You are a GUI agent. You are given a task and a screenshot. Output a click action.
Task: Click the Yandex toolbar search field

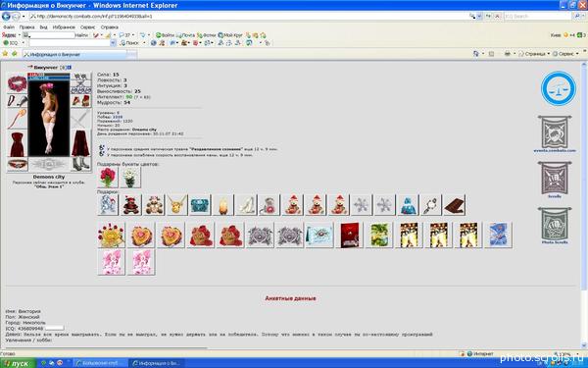52,35
